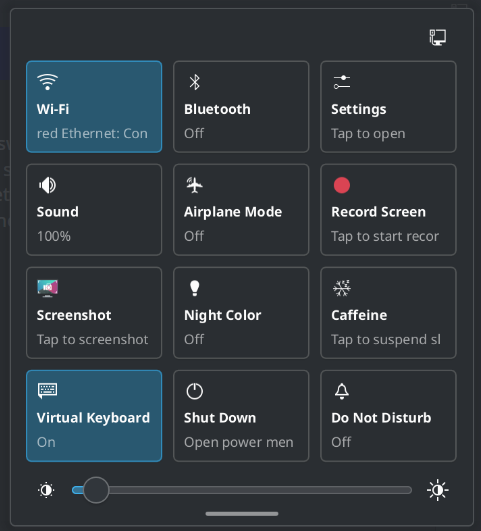Viewport: 481px width, 531px height.
Task: Click the display icon at top right
Action: click(438, 37)
